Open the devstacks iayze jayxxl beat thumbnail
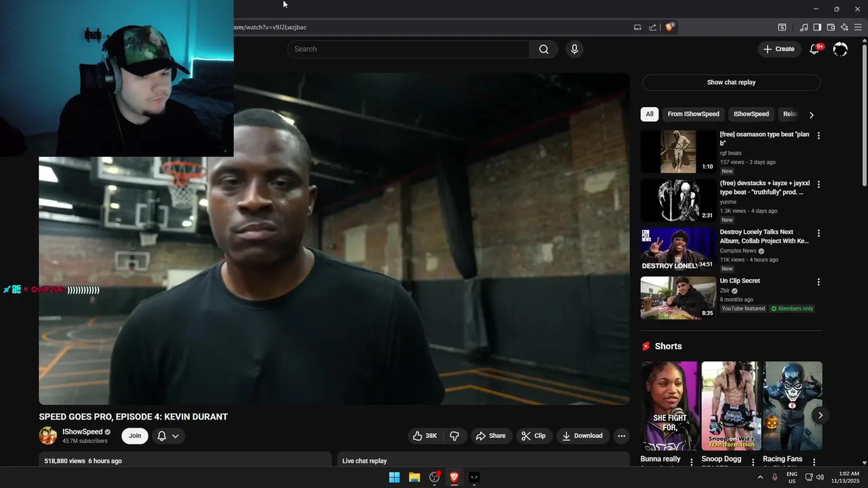 678,201
